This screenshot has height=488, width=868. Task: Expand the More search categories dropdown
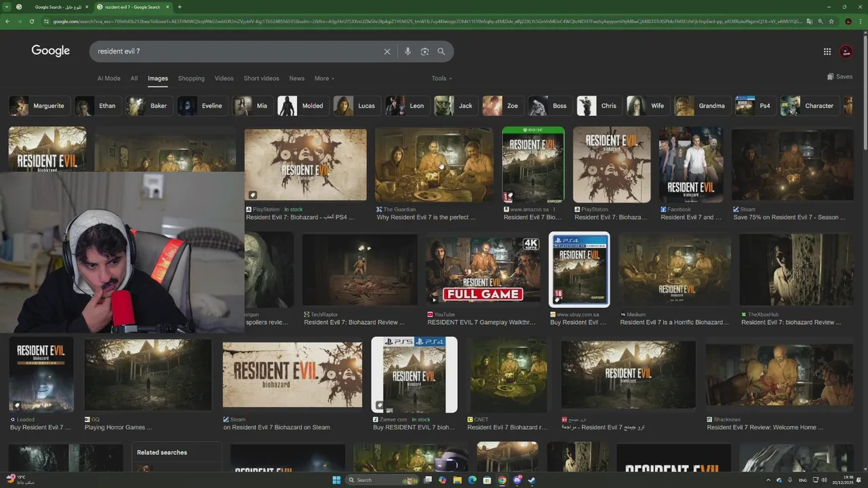[324, 79]
